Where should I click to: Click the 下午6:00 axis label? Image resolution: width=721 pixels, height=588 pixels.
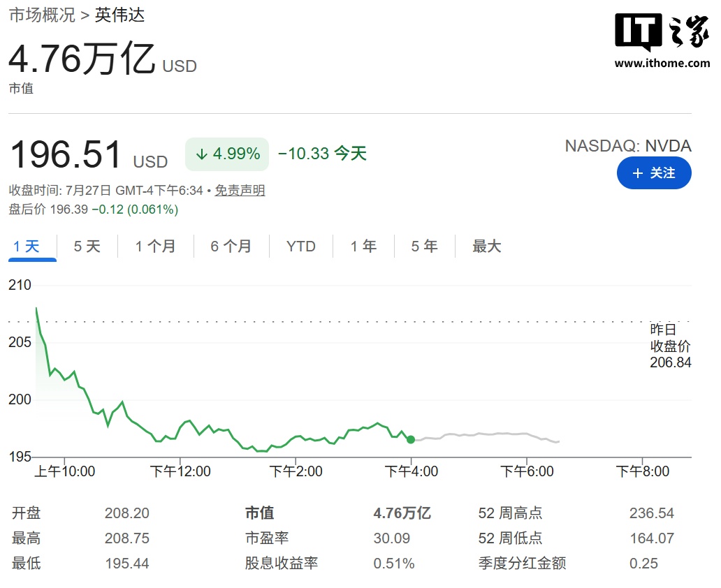(527, 471)
